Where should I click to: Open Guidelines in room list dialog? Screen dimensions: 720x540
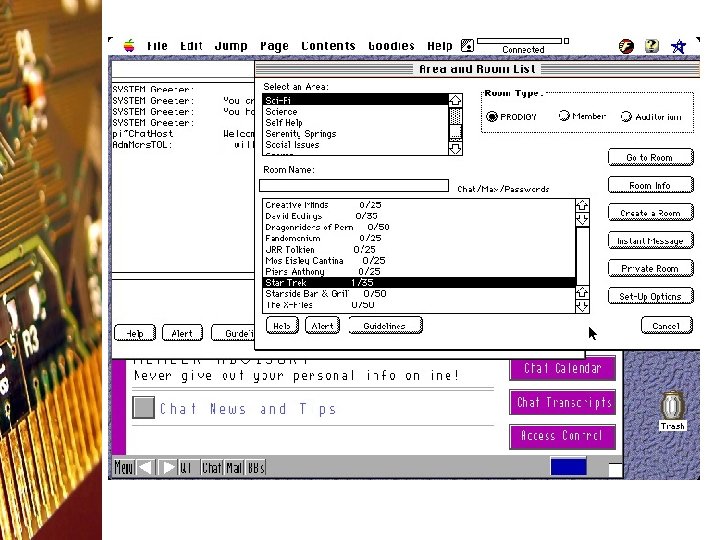385,326
